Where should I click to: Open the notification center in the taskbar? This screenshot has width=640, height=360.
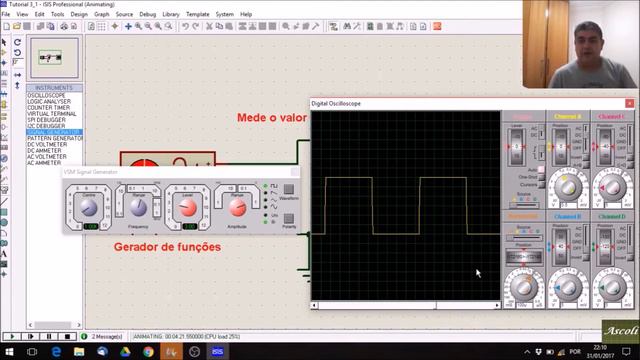pyautogui.click(x=626, y=351)
